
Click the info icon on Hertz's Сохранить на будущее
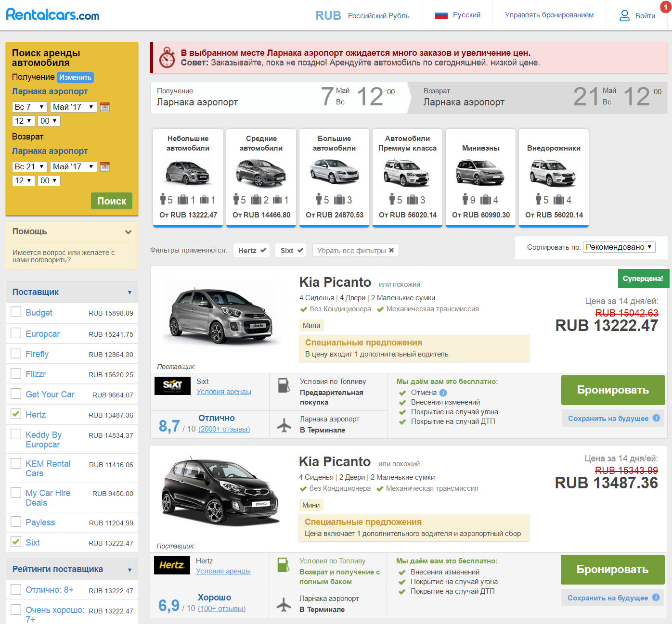click(x=656, y=598)
